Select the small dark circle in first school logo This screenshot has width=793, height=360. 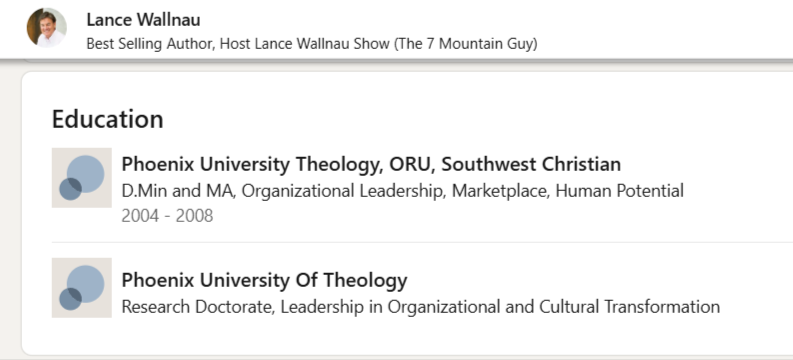[x=70, y=189]
